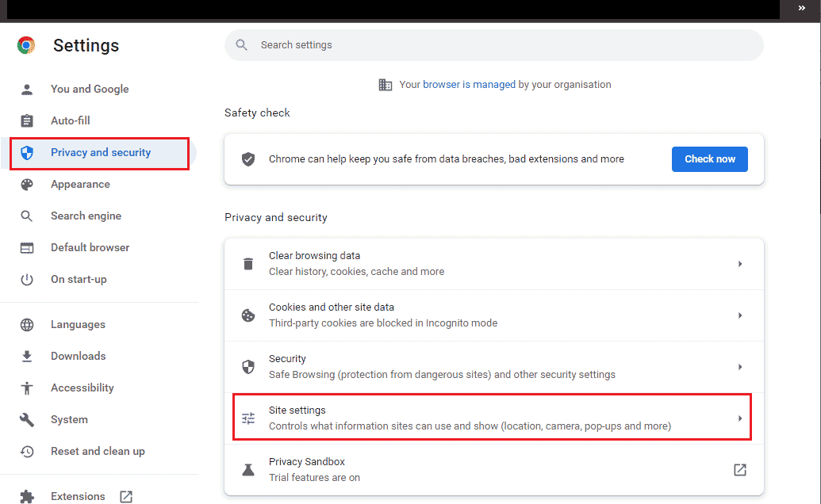Click the Privacy and security section heading

(x=276, y=217)
